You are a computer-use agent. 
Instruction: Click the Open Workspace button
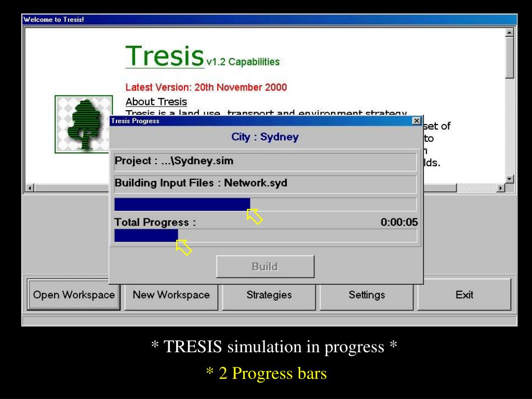coord(74,295)
